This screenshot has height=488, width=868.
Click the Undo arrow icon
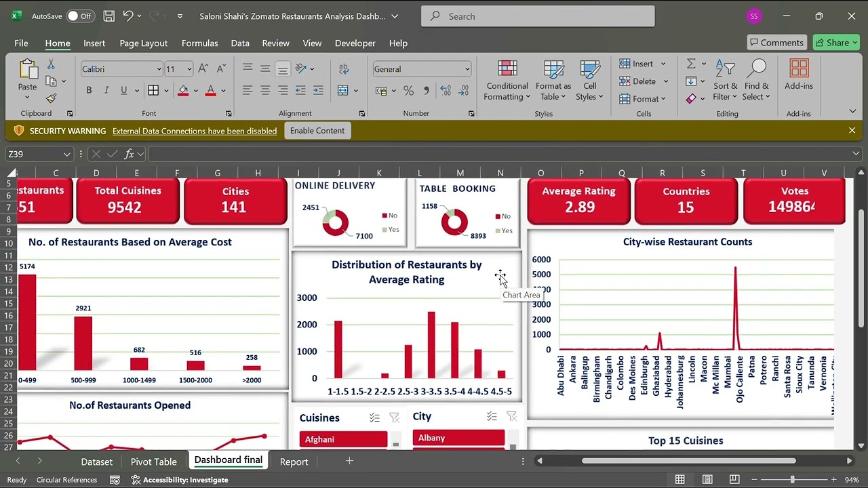pos(127,16)
